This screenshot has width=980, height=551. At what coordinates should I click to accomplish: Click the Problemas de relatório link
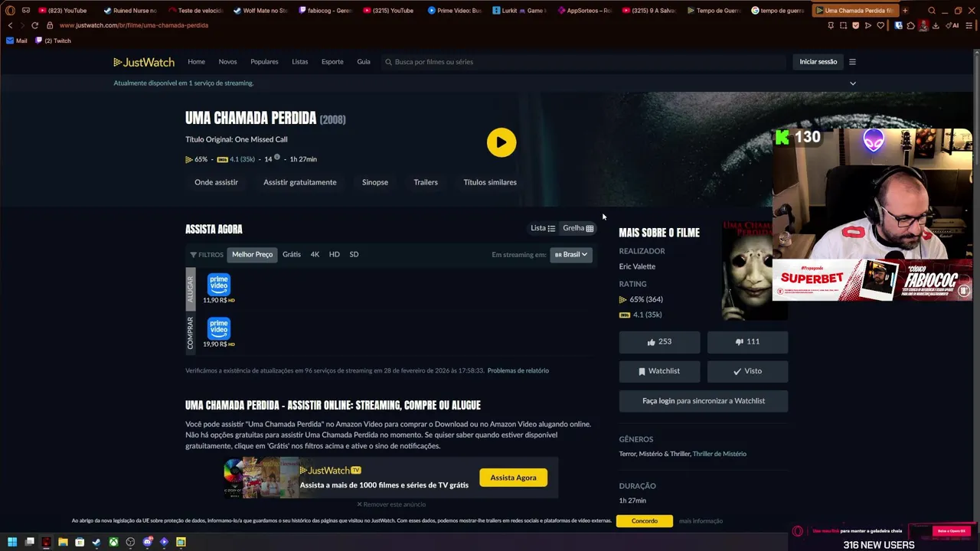(x=518, y=370)
